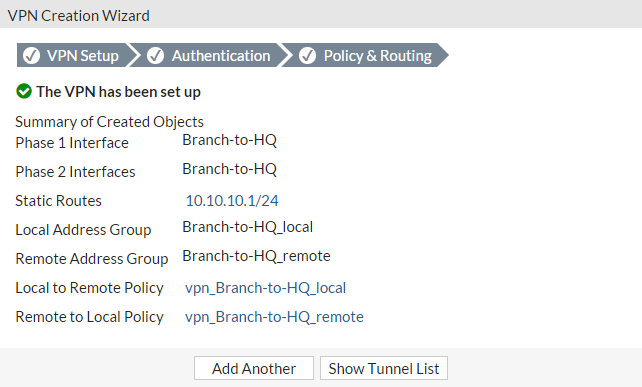The width and height of the screenshot is (642, 387).
Task: Click the green success checkmark icon
Action: [24, 91]
